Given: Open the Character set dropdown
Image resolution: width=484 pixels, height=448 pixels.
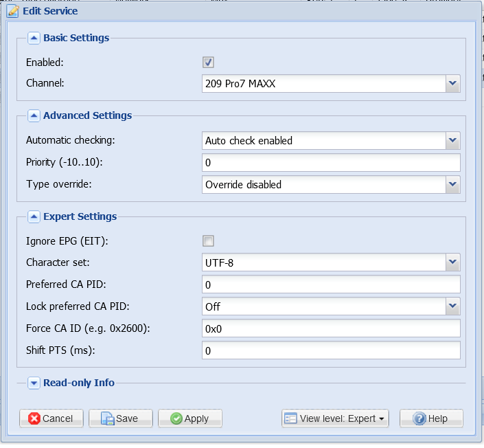Looking at the screenshot, I should point(452,262).
